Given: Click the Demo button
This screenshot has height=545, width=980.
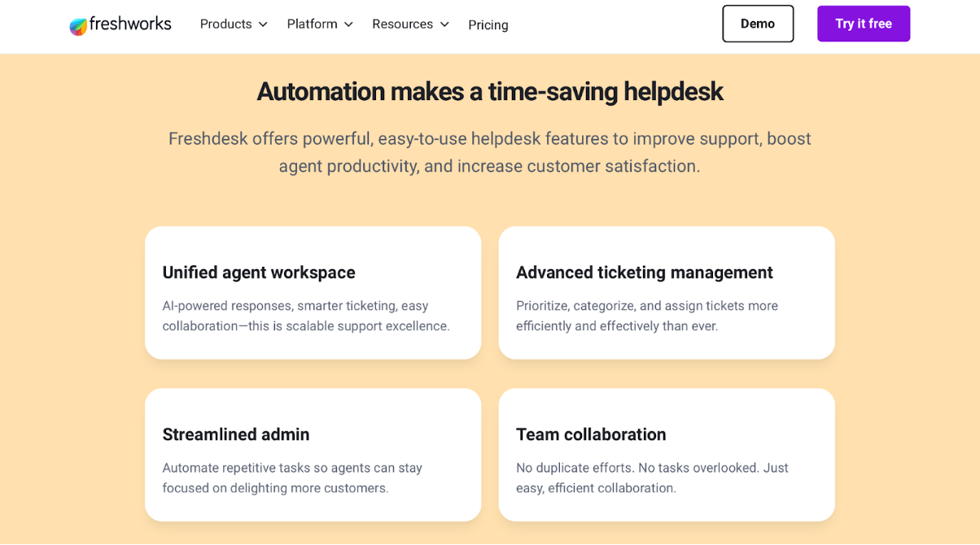Looking at the screenshot, I should point(757,24).
